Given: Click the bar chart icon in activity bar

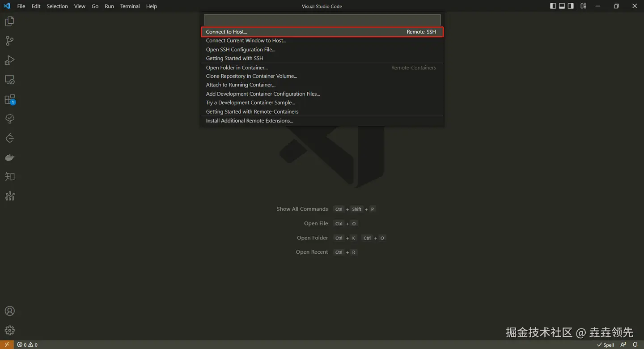Looking at the screenshot, I should point(9,196).
